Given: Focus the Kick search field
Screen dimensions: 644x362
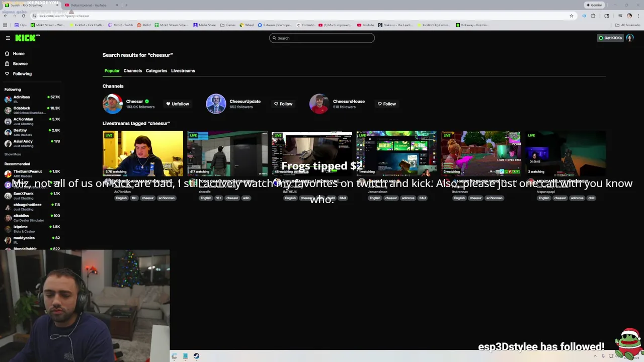Looking at the screenshot, I should (322, 38).
